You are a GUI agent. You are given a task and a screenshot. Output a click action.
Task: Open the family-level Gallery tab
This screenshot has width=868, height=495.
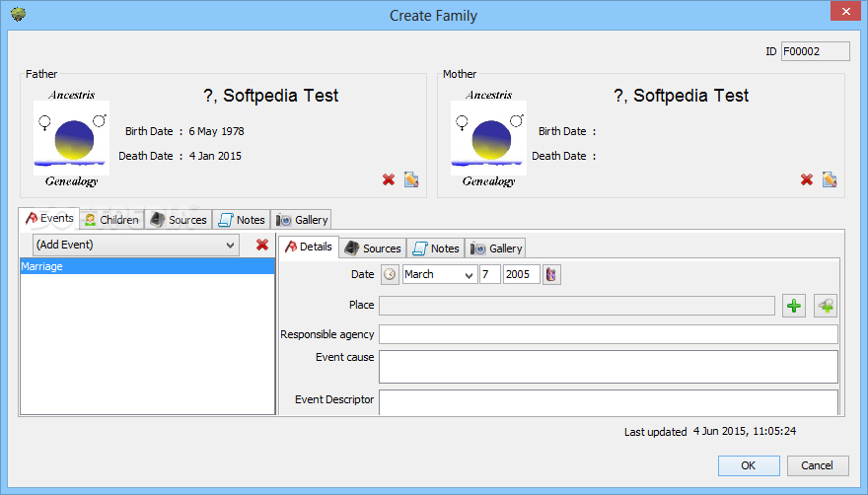click(x=302, y=220)
